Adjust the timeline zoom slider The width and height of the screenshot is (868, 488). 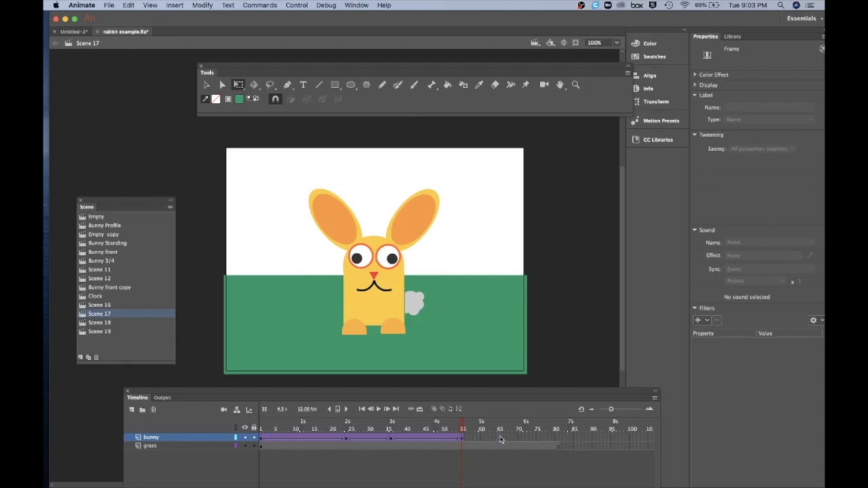tap(611, 409)
